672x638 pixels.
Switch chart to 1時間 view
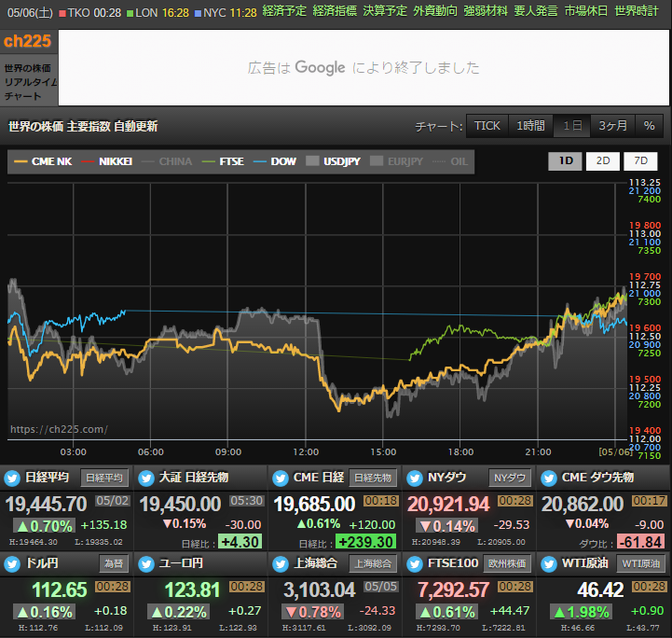coord(530,126)
